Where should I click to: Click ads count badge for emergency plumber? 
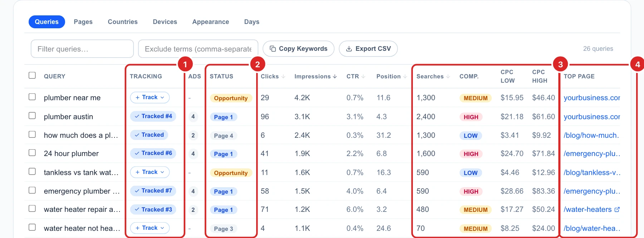coord(193,191)
